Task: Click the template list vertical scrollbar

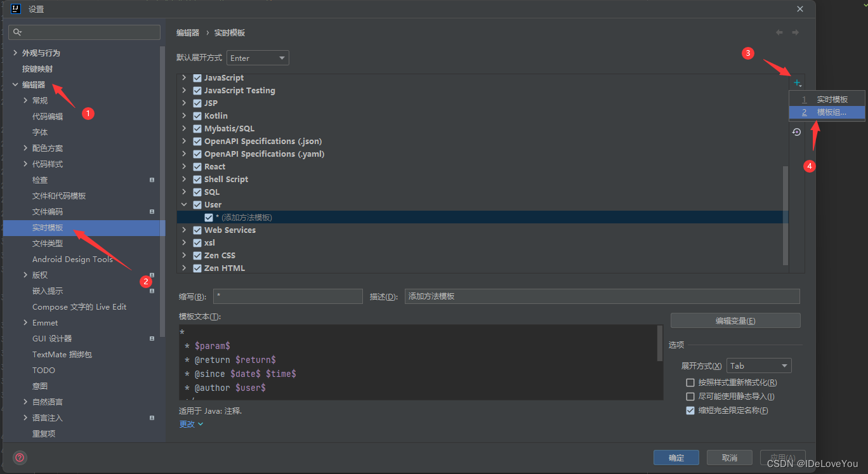Action: click(x=786, y=216)
